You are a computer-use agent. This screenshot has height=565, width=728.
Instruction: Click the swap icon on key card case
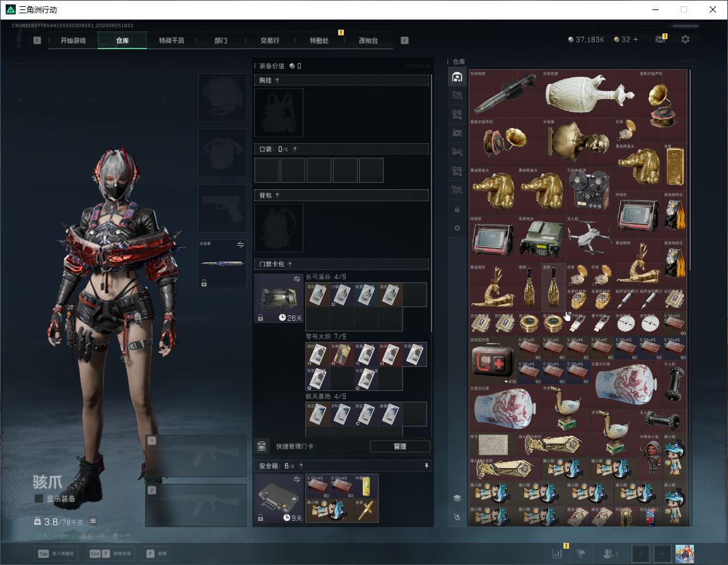[x=296, y=279]
